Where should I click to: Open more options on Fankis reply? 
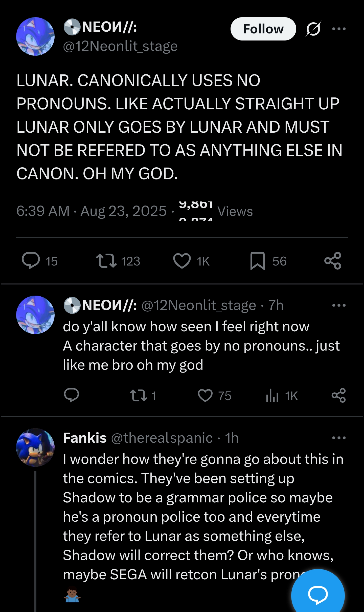pyautogui.click(x=339, y=438)
